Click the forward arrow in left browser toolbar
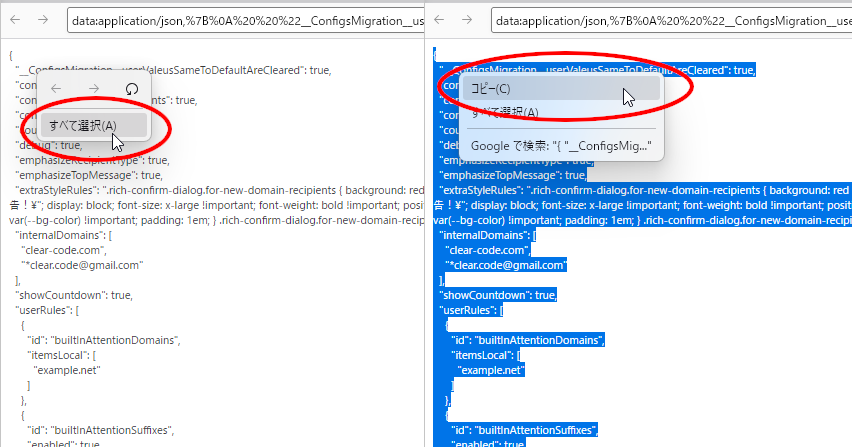Viewport: 852px width, 447px height. 44,19
